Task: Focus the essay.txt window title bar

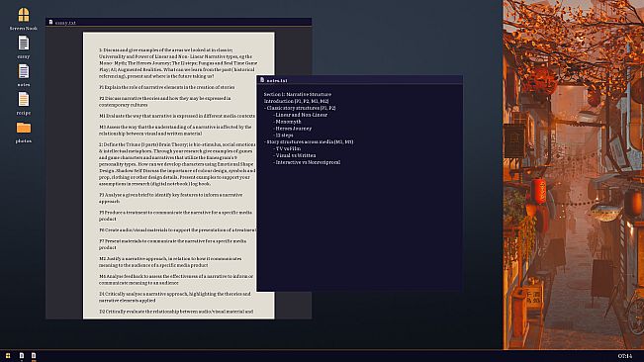Action: click(179, 22)
